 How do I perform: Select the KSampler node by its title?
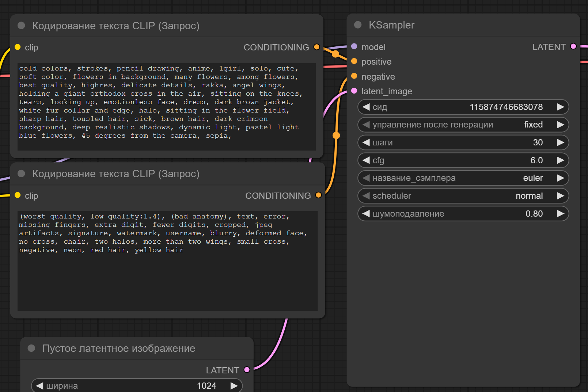coord(391,25)
